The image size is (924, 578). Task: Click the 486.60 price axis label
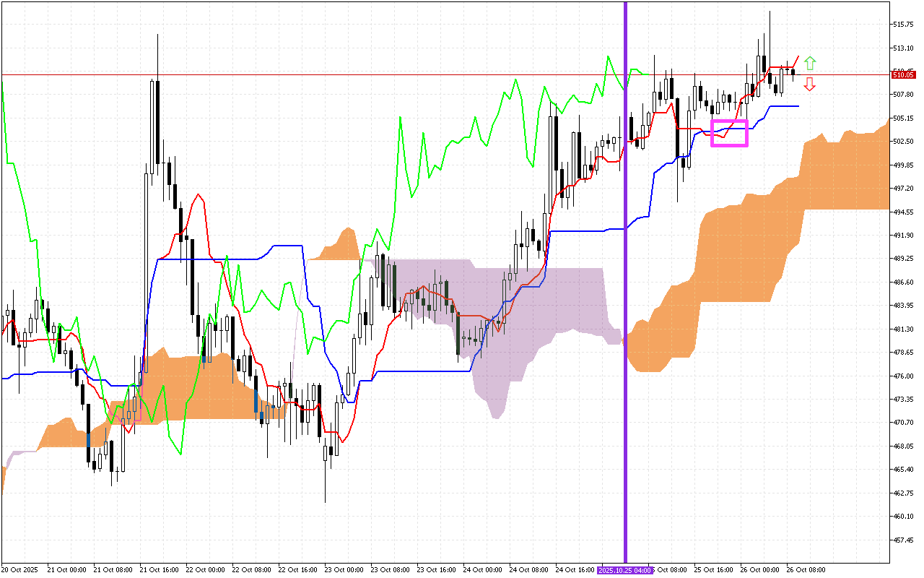(x=904, y=282)
